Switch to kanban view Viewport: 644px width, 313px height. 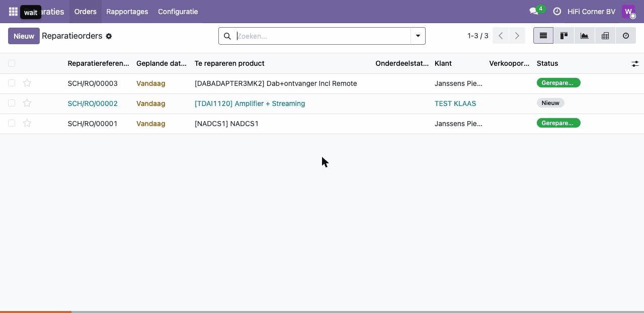564,36
